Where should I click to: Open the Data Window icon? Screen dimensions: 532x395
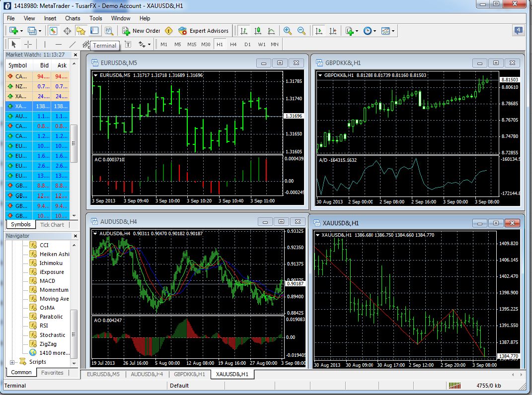67,31
